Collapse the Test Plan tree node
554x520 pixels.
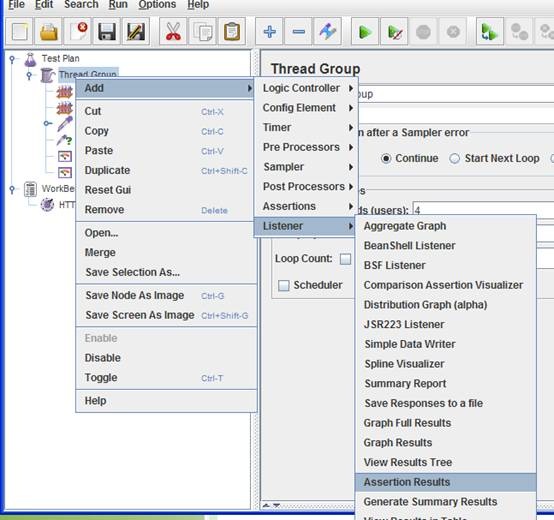point(12,59)
